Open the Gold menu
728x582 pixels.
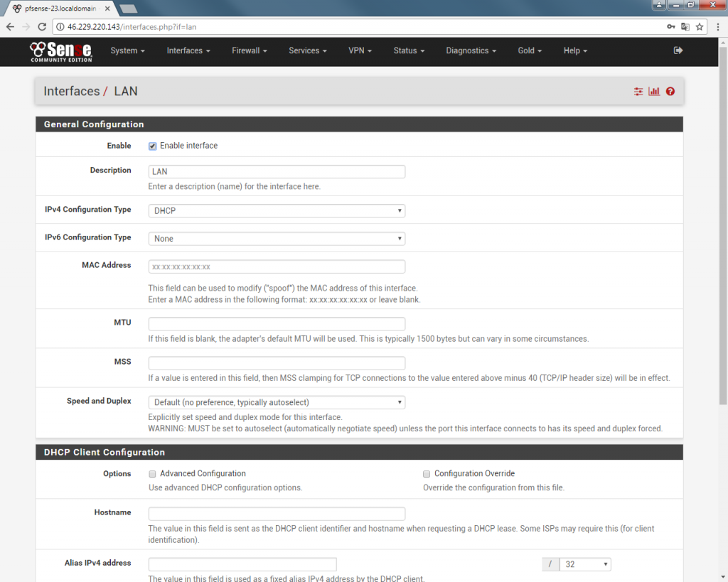tap(530, 50)
